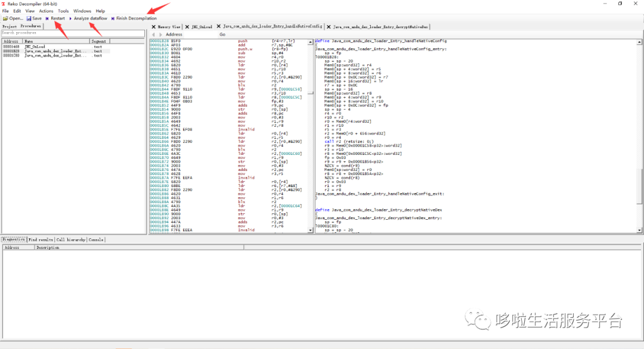Restart the decompilation
This screenshot has height=349, width=644.
click(x=55, y=18)
